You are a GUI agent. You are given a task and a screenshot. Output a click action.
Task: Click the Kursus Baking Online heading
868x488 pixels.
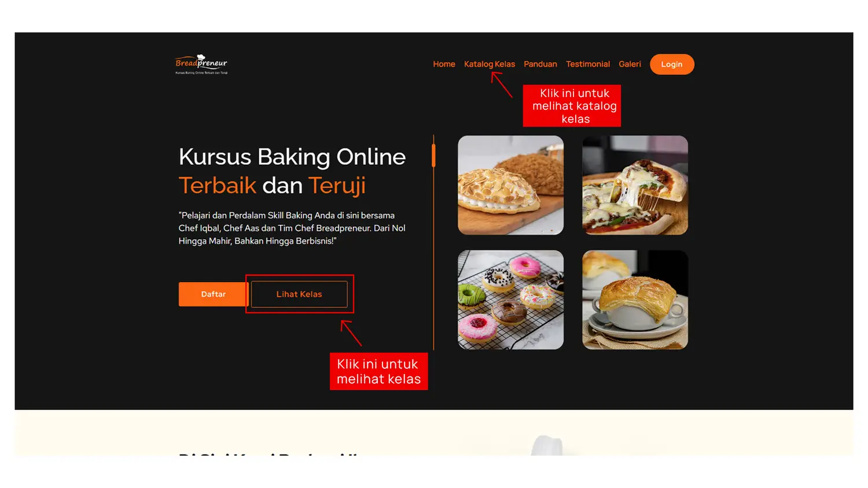tap(292, 171)
